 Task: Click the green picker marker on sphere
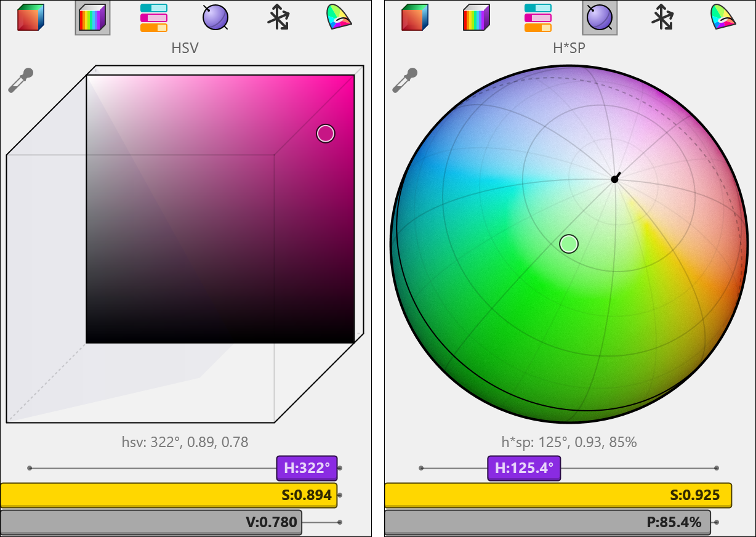[x=569, y=244]
